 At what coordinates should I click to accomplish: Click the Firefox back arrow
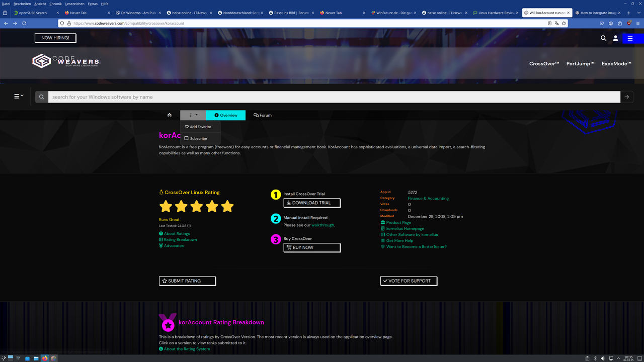6,23
